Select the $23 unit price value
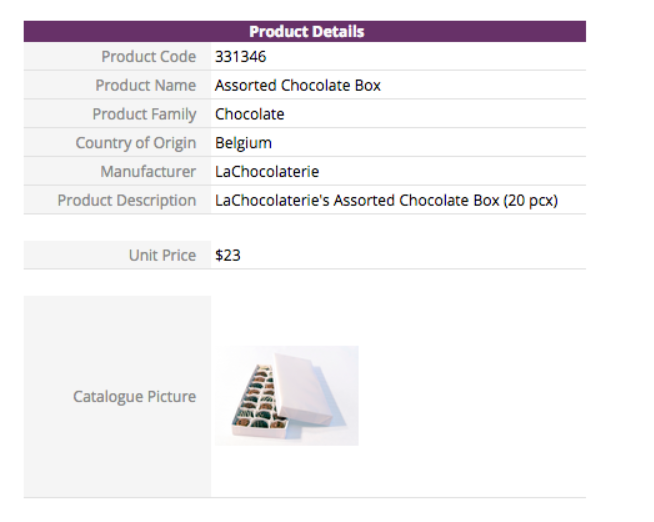Viewport: 654px width, 522px height. 228,256
